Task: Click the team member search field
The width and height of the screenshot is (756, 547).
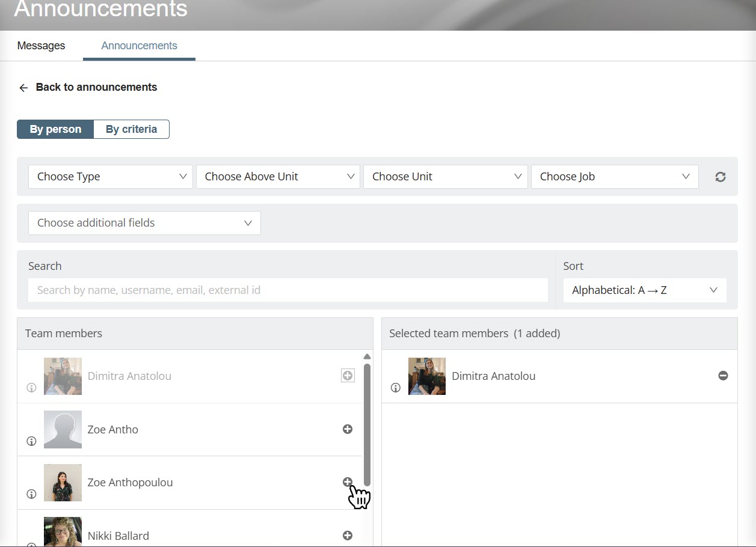Action: tap(287, 290)
